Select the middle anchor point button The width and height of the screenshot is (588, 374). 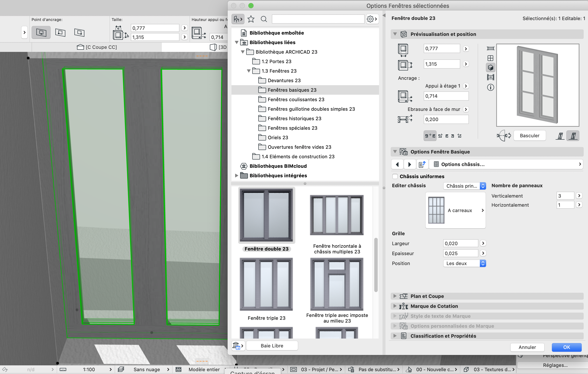(x=60, y=32)
